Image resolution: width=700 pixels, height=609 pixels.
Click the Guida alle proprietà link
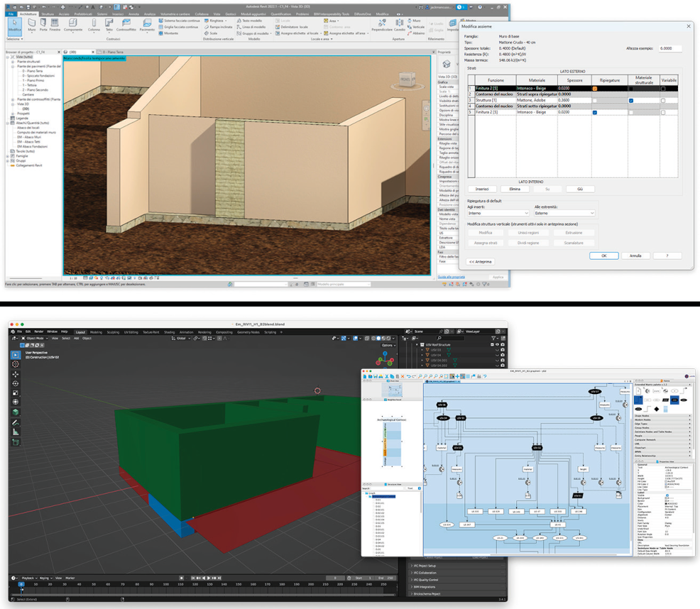452,277
